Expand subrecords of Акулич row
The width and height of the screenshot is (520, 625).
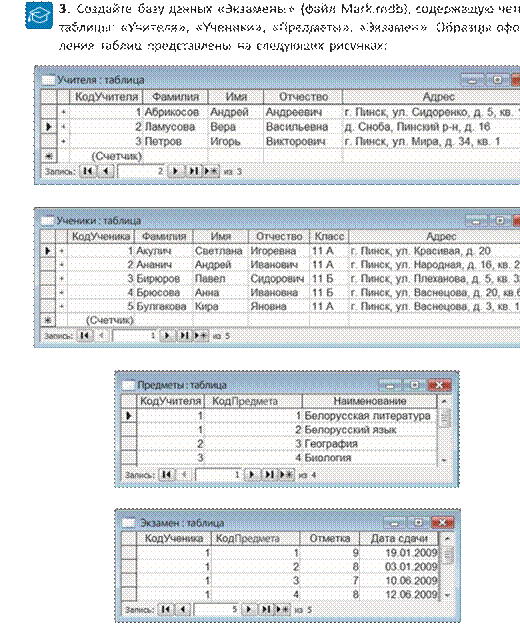61,251
